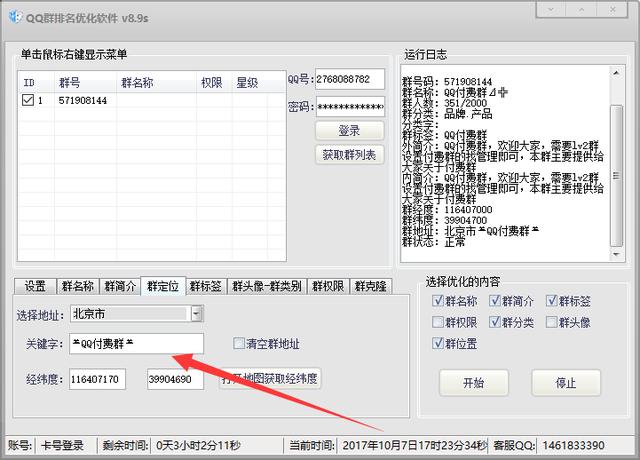Click the 群状态: 正常 log line
Viewport: 640px width, 460px height.
[x=433, y=242]
